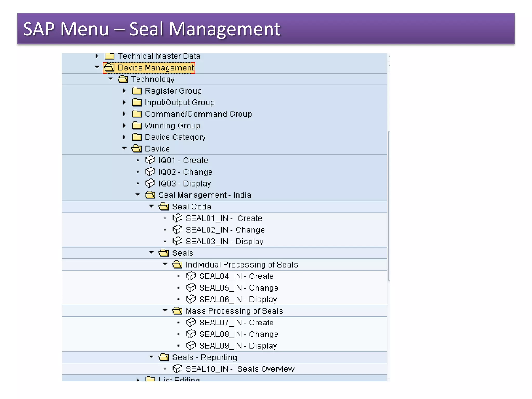Viewport: 532px width, 399px height.
Task: Click the IQ02 transaction cube icon
Action: [x=150, y=172]
